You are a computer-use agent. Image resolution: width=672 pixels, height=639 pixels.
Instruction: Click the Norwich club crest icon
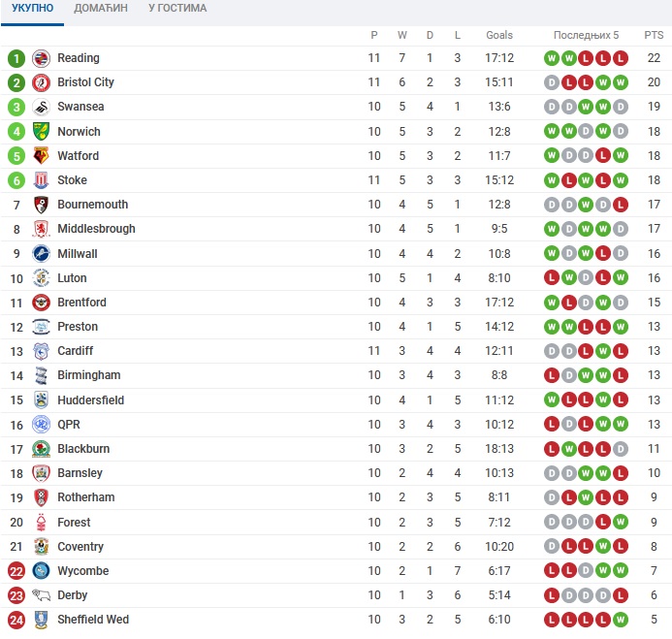pyautogui.click(x=41, y=132)
